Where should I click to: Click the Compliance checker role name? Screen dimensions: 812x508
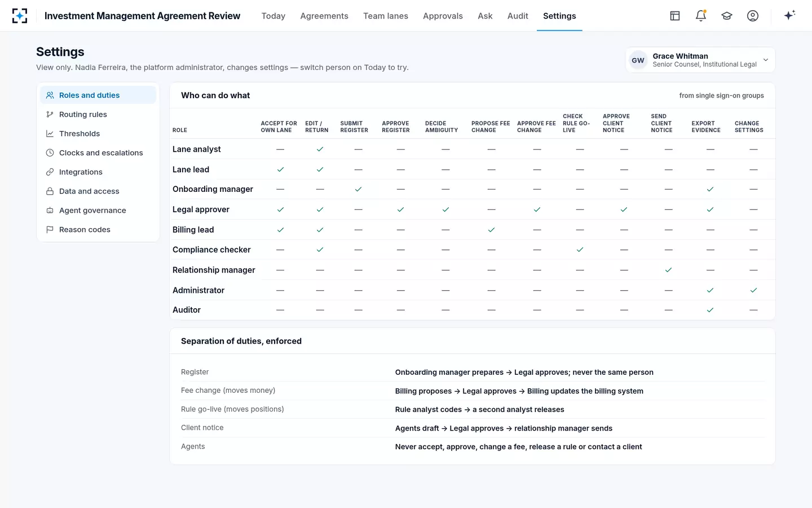pos(211,249)
